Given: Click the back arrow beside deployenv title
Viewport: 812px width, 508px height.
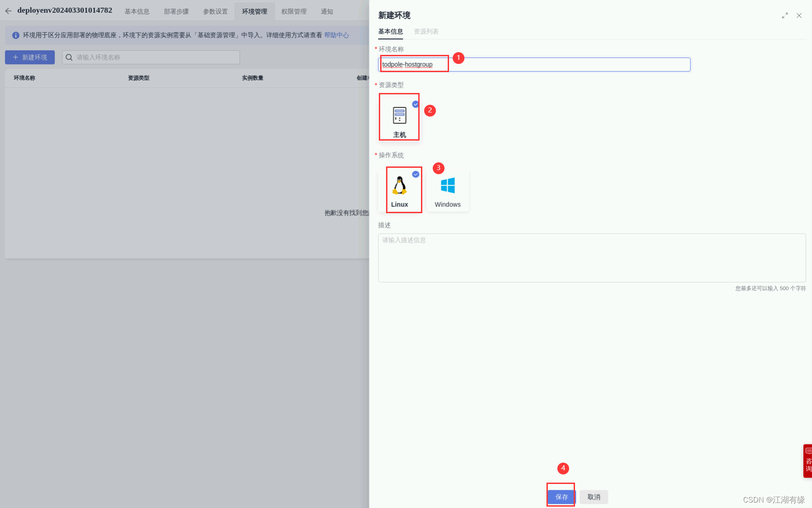Looking at the screenshot, I should tap(8, 10).
